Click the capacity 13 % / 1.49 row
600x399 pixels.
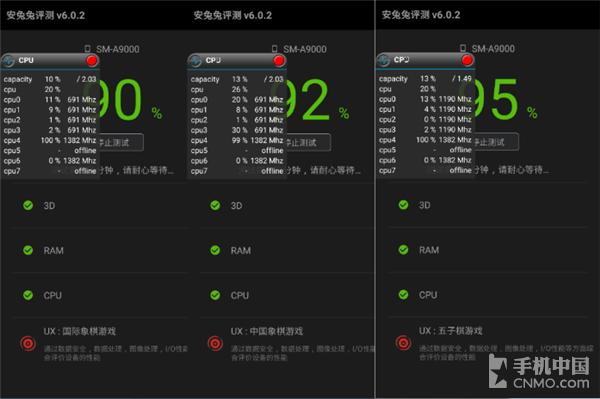coord(425,78)
